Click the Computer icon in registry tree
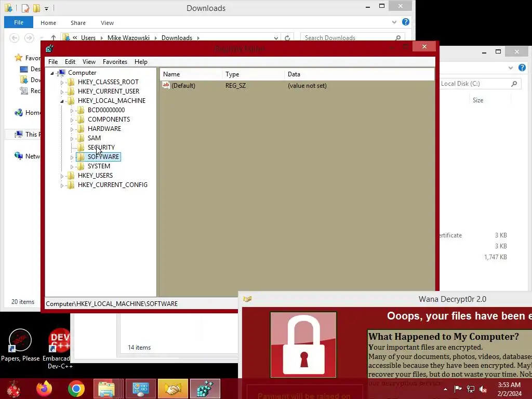Screen dimensions: 532x399 61,73
